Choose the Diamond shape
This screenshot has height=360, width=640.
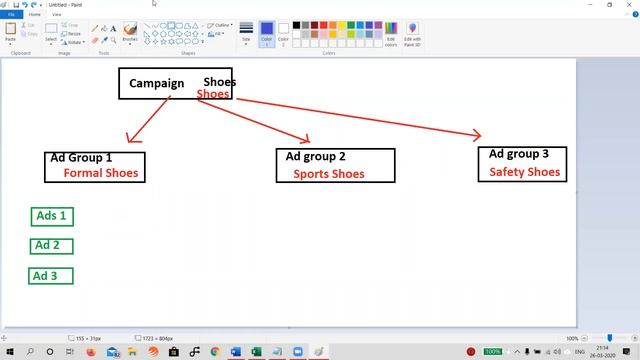[155, 34]
